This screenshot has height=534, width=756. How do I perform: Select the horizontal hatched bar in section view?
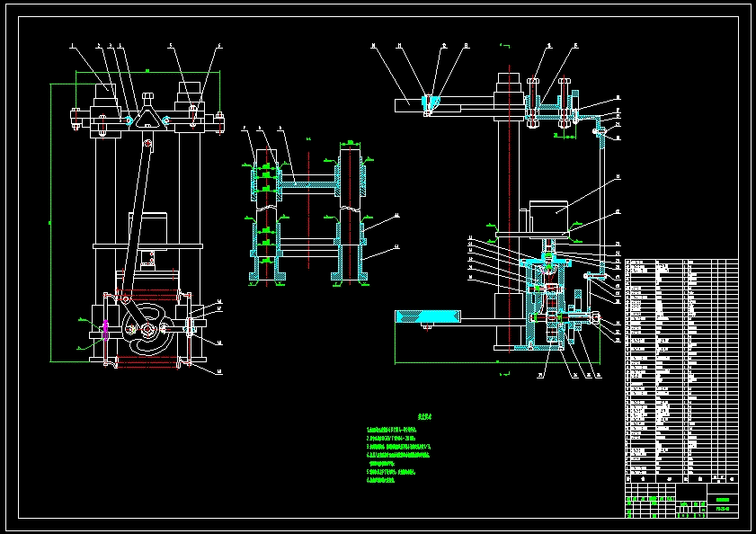click(x=308, y=184)
